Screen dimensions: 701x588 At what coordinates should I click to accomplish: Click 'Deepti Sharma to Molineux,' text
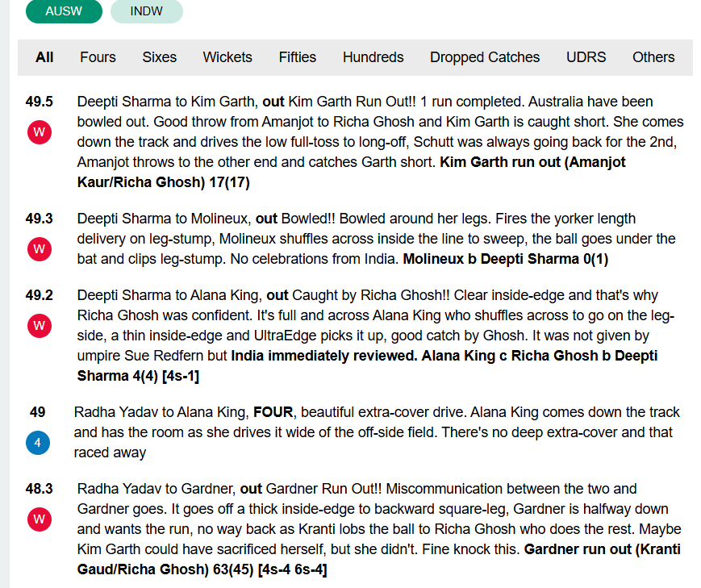pos(164,219)
